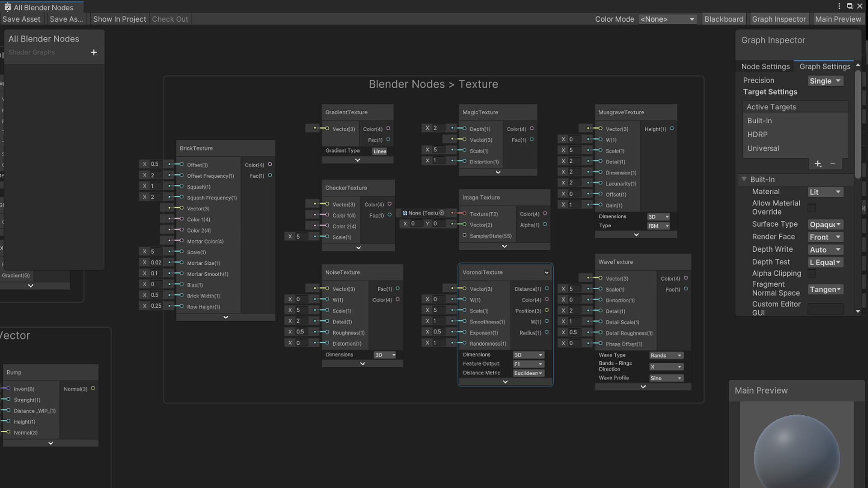This screenshot has height=488, width=868.
Task: Open the Blackboard add-property plus icon
Action: tap(94, 52)
